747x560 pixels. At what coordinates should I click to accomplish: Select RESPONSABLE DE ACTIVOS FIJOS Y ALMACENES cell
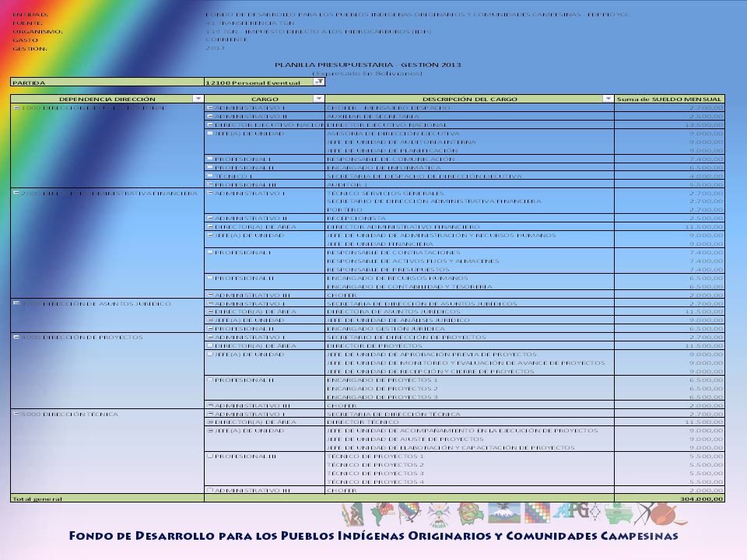(x=469, y=261)
